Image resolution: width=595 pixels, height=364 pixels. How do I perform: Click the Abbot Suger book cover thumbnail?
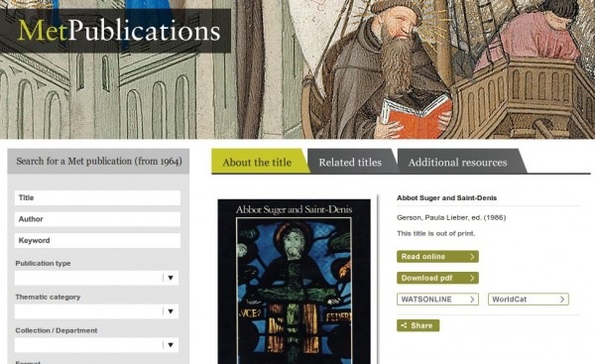tap(295, 282)
